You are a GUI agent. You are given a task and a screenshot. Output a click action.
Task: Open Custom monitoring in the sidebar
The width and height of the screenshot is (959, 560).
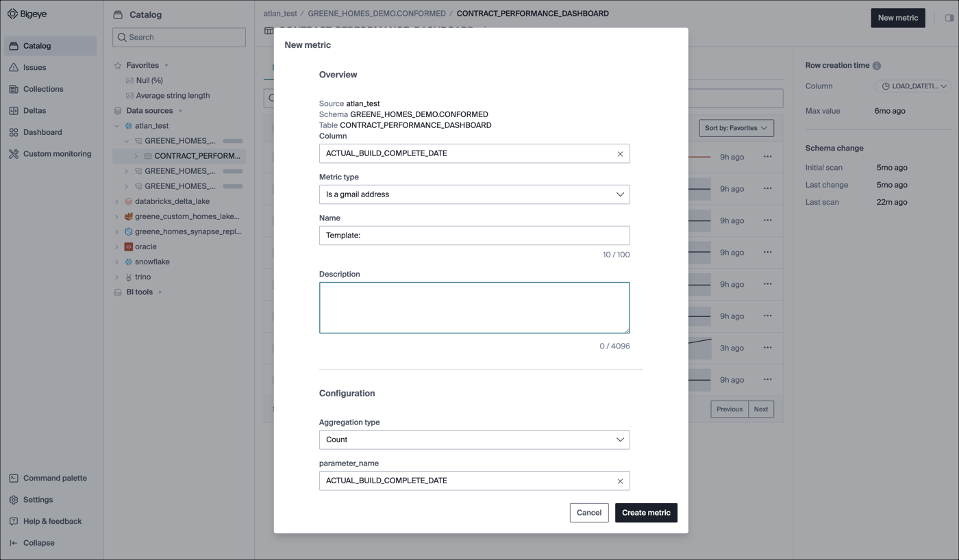(x=50, y=154)
